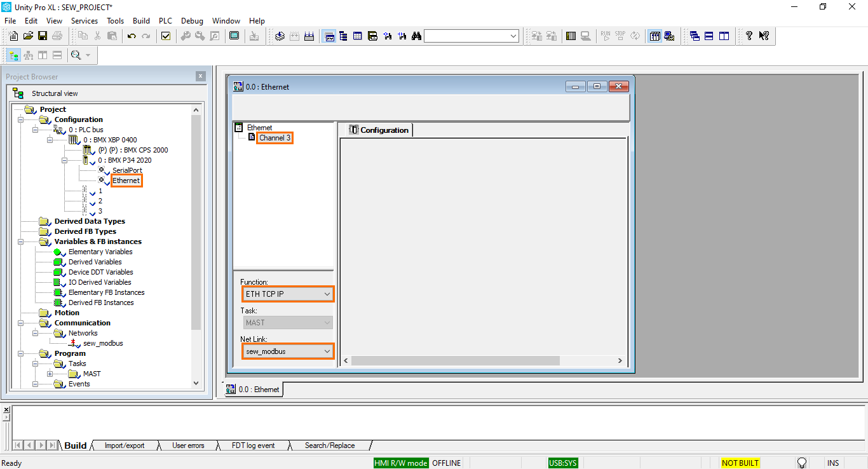This screenshot has height=469, width=868.
Task: Open the PLC menu
Action: tap(165, 21)
